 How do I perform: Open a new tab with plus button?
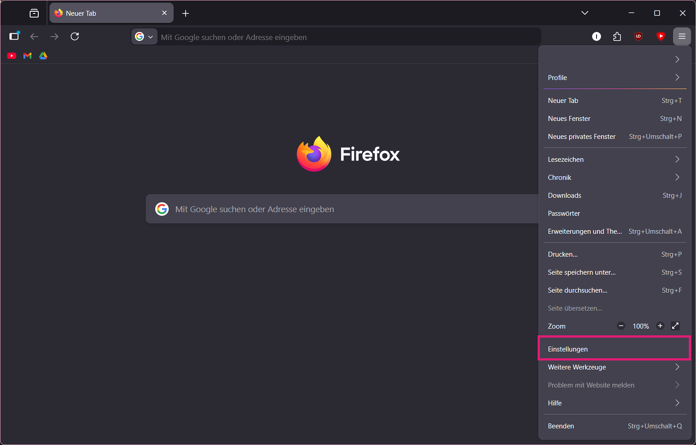click(186, 13)
